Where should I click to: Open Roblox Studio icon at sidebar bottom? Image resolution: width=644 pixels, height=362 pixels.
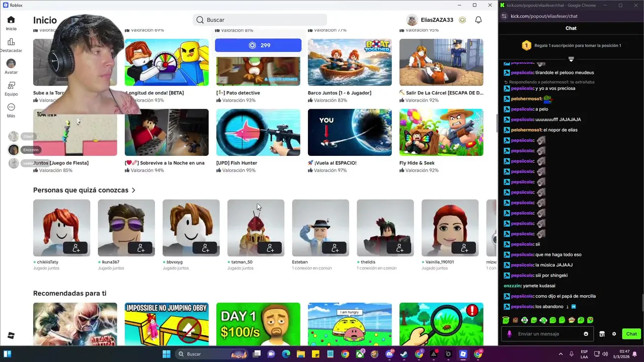[11, 336]
